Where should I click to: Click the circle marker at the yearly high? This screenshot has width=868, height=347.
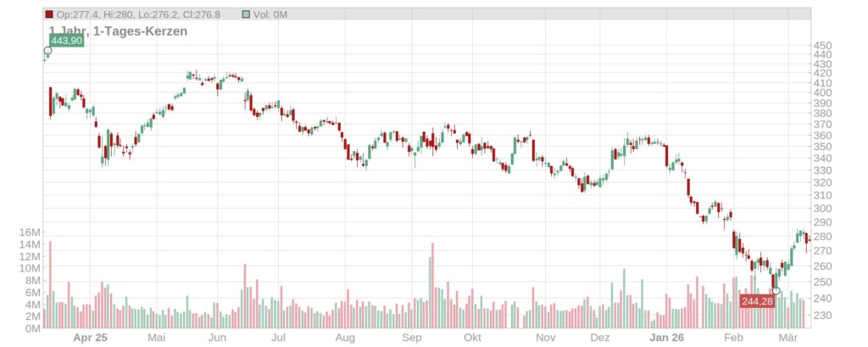point(47,51)
